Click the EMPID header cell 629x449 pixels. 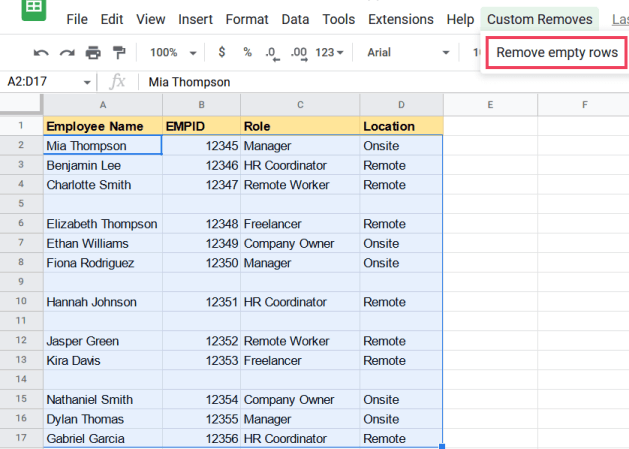click(201, 126)
